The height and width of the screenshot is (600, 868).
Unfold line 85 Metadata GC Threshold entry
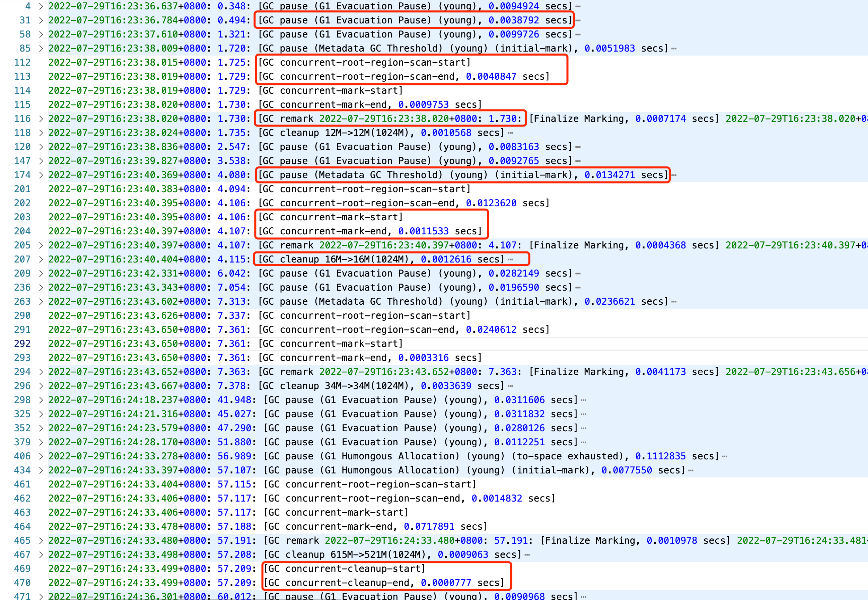point(41,49)
